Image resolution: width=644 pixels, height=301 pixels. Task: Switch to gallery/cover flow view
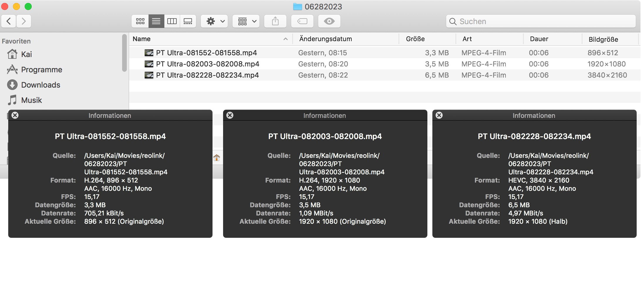point(188,21)
